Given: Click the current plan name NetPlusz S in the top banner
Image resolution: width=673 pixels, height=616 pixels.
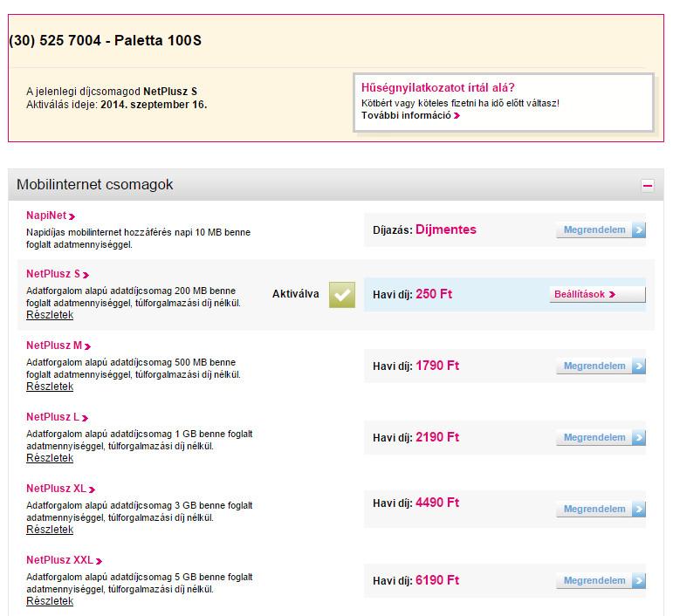Looking at the screenshot, I should (x=170, y=92).
